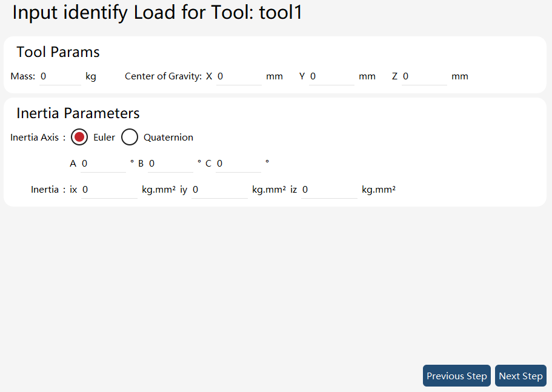Click the 'Euler' label text
This screenshot has width=552, height=392.
click(104, 138)
